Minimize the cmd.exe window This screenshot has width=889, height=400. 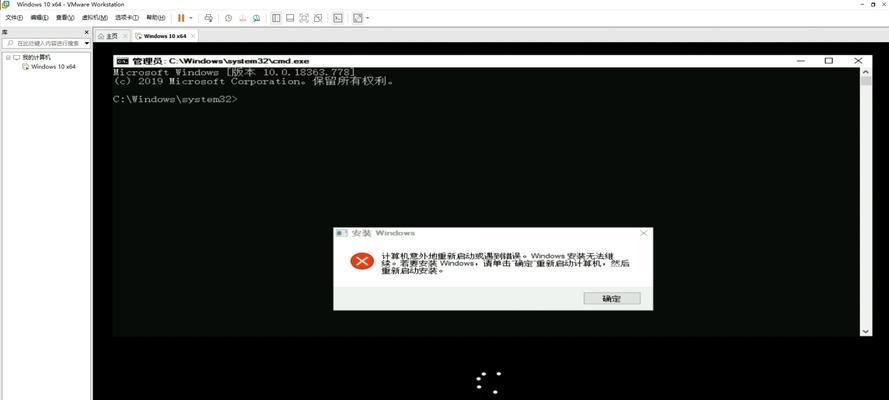(799, 61)
